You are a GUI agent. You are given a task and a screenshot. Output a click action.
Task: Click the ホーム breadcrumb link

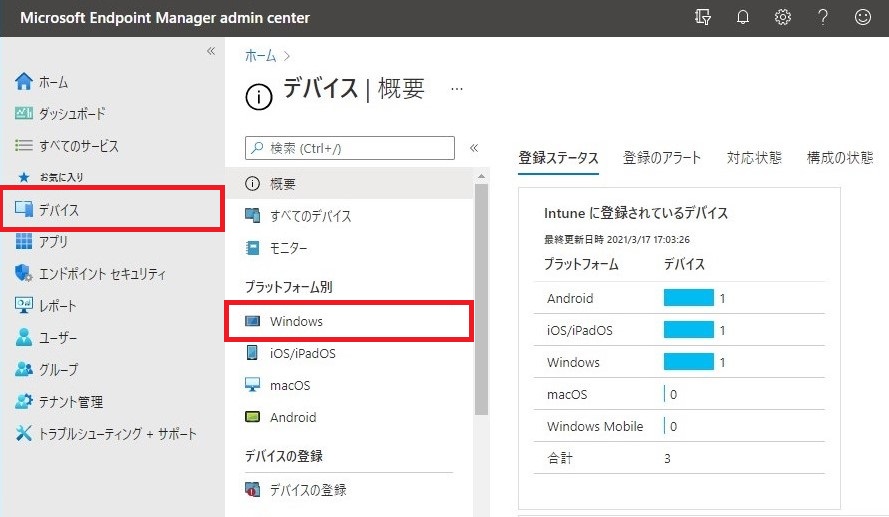tap(260, 56)
